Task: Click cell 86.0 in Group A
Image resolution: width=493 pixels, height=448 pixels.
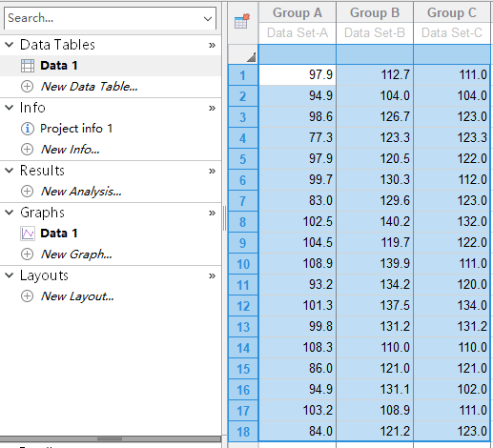Action: point(298,369)
